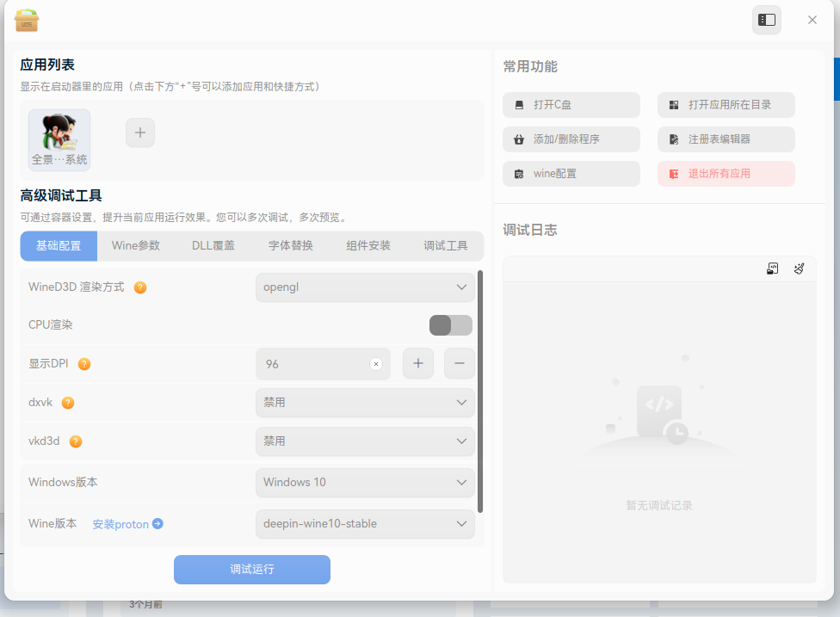Toggle the CPU渲染 switch

pyautogui.click(x=450, y=325)
